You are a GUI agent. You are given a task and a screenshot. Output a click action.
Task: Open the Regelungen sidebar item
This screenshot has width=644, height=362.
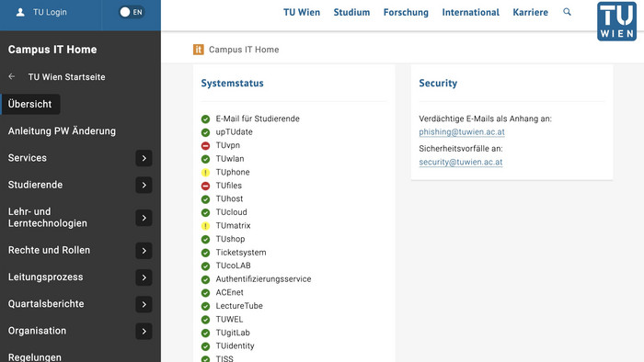[x=35, y=357]
